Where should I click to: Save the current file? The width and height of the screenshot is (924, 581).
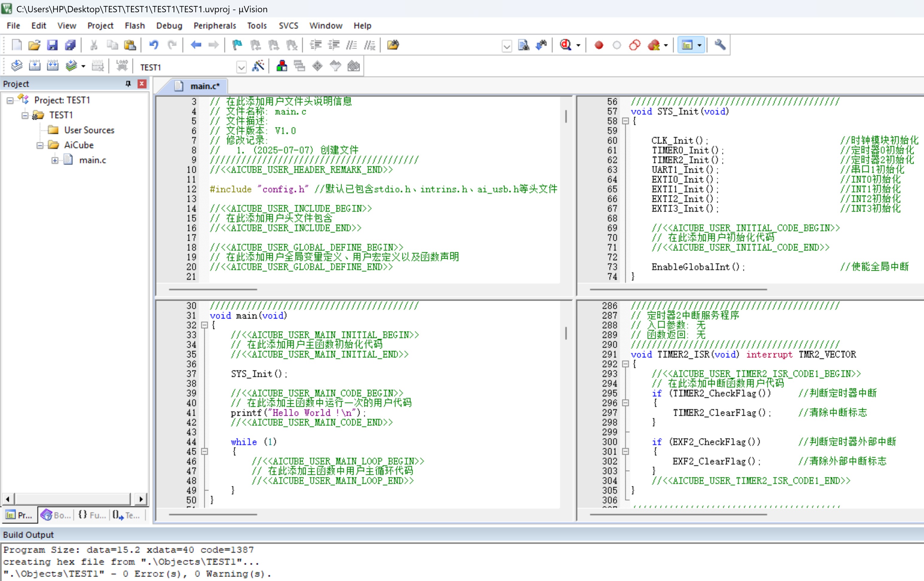pyautogui.click(x=52, y=45)
